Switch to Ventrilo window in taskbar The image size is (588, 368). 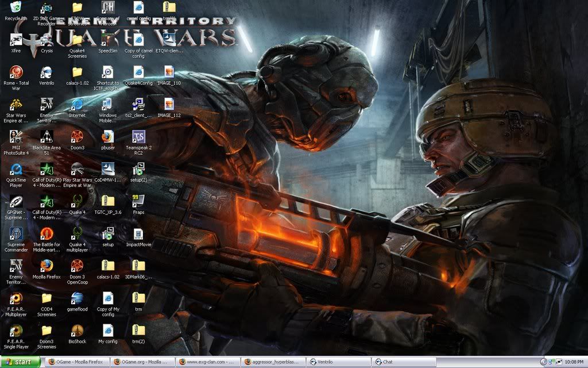point(338,362)
